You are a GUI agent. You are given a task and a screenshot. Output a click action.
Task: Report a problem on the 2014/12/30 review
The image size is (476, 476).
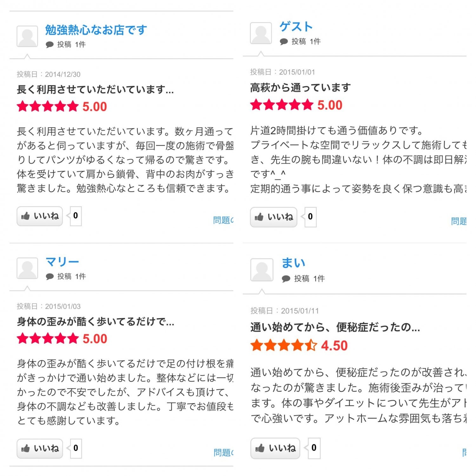click(x=223, y=220)
